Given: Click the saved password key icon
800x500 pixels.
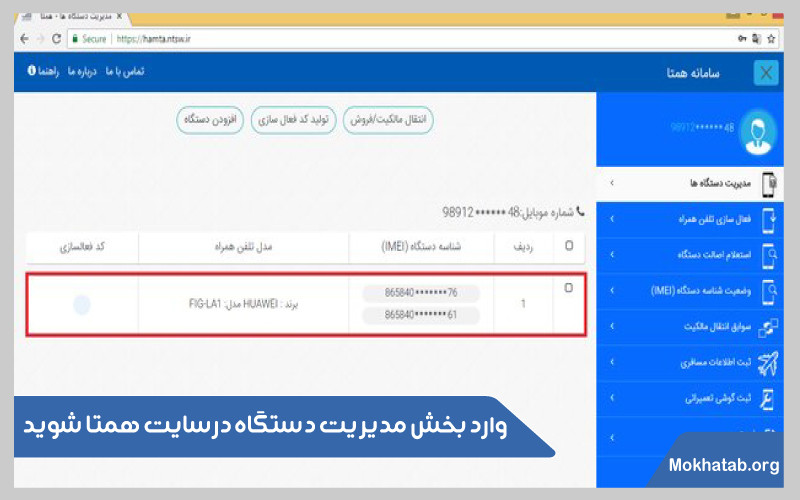Looking at the screenshot, I should 742,39.
